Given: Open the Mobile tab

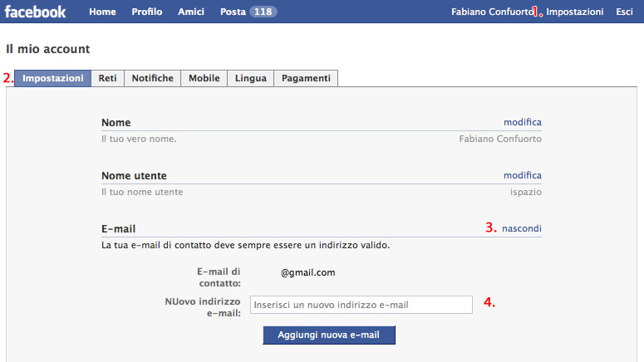Looking at the screenshot, I should tap(204, 78).
